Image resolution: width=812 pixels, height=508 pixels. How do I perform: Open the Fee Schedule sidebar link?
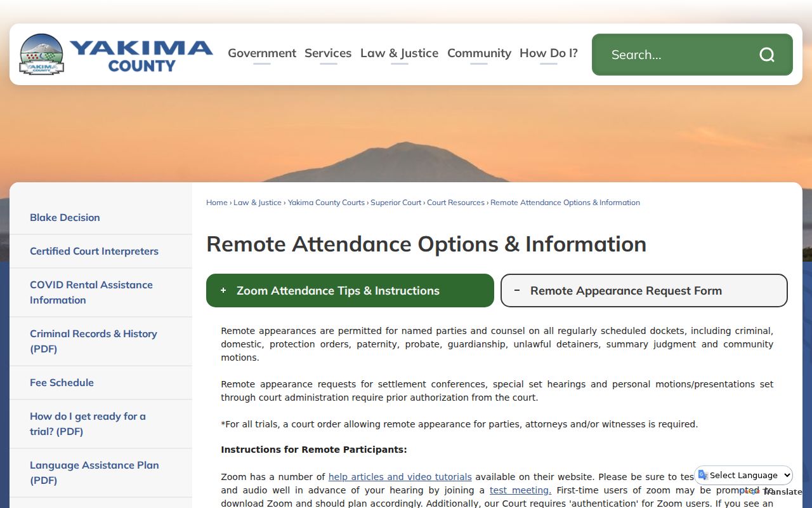point(62,382)
